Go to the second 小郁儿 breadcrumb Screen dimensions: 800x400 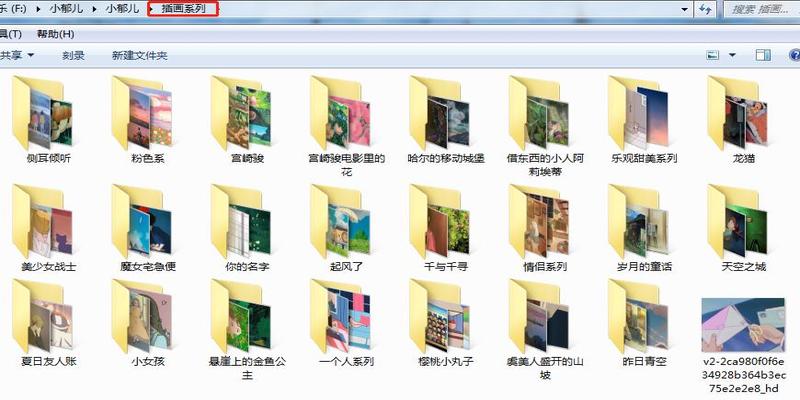[122, 9]
